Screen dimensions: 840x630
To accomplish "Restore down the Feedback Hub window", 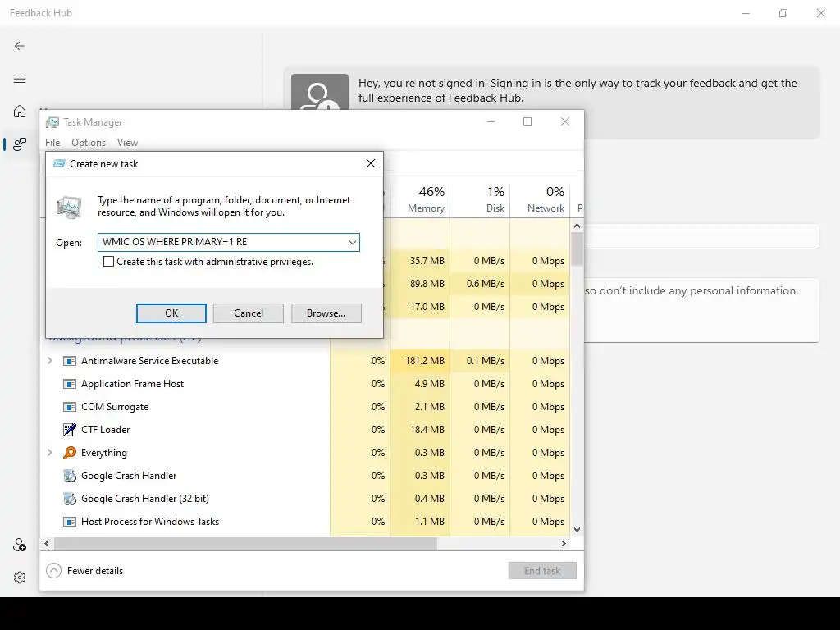I will 783,13.
